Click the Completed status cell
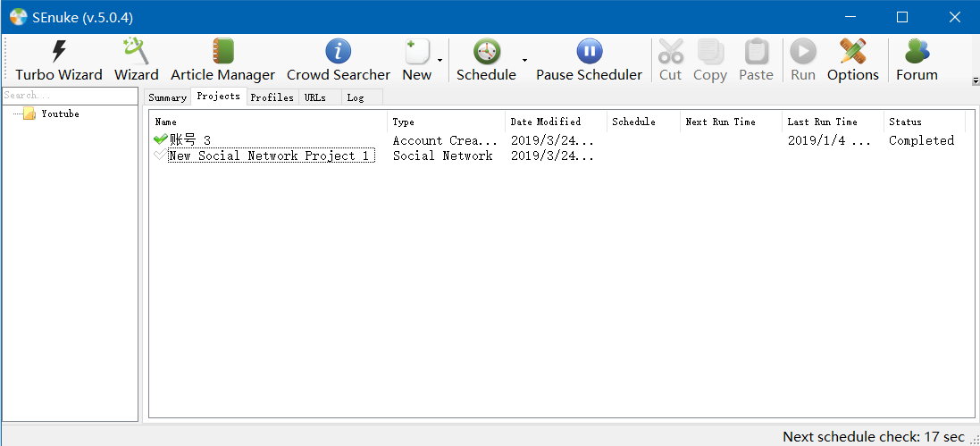 coord(921,140)
